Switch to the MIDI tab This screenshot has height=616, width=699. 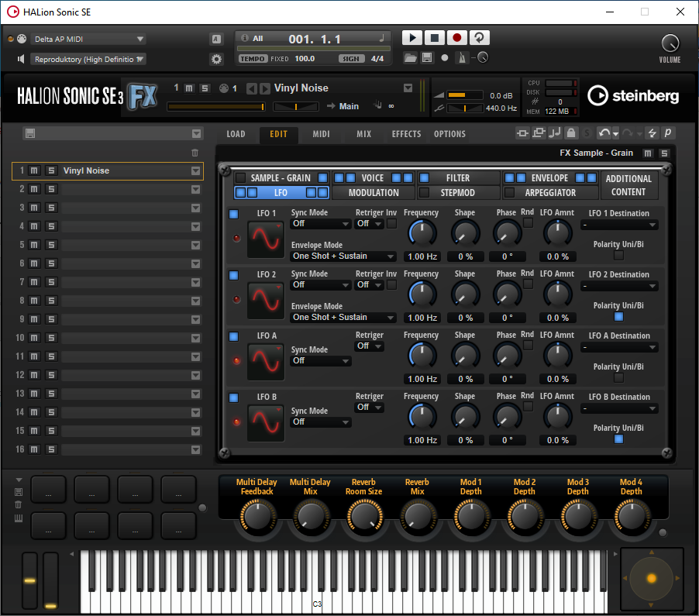321,134
